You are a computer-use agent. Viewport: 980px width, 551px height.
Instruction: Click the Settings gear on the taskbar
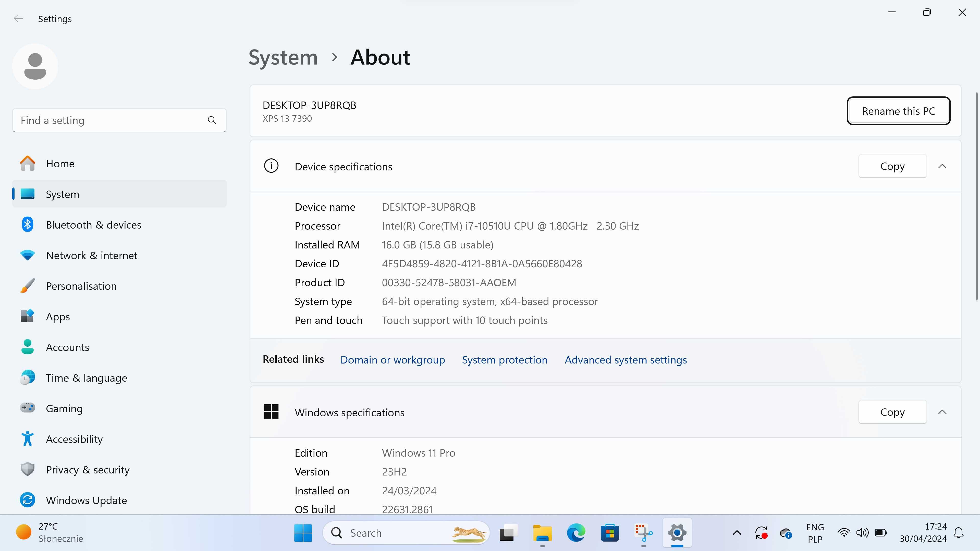point(677,533)
